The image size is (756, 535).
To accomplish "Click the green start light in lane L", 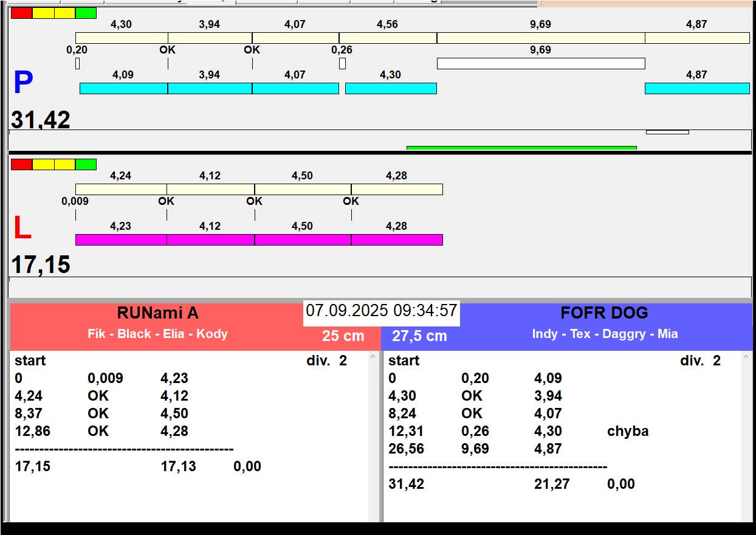I will [x=86, y=164].
